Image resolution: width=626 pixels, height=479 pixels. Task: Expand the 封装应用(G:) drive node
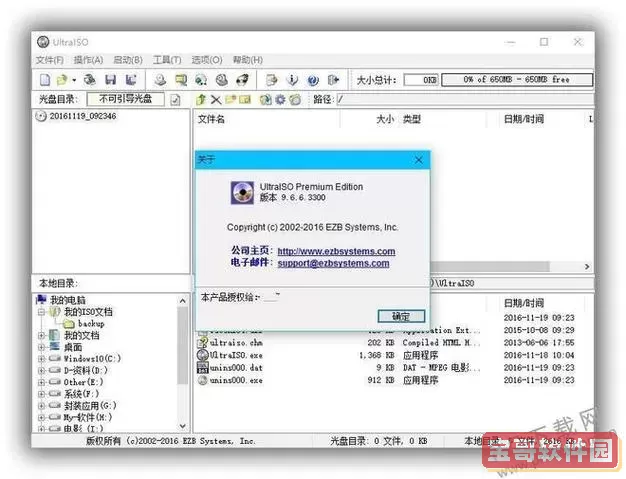41,406
